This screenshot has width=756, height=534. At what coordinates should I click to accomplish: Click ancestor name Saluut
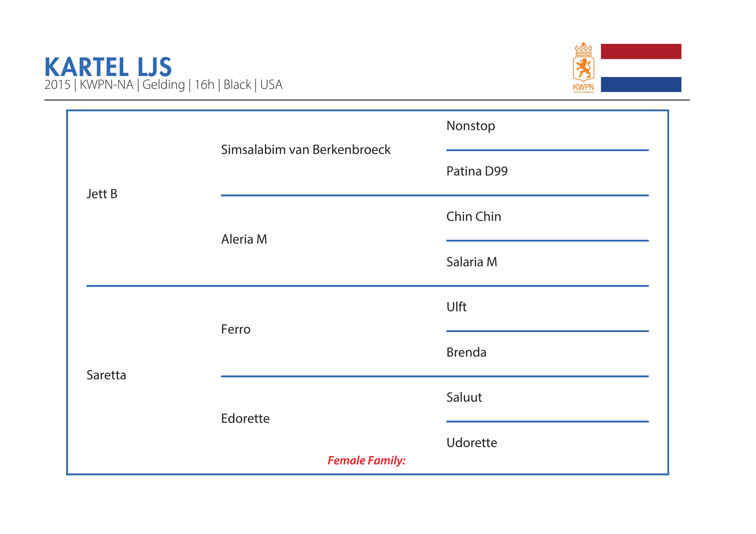pos(464,397)
